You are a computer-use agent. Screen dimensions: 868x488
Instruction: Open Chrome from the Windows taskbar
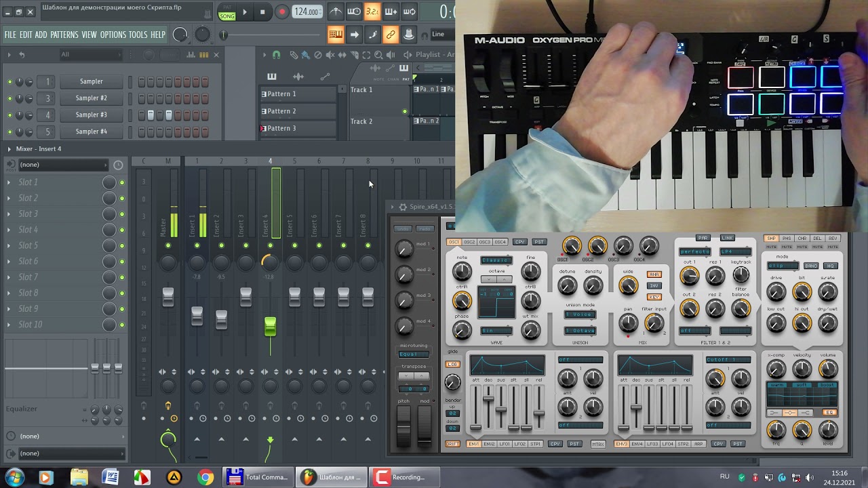(x=205, y=478)
